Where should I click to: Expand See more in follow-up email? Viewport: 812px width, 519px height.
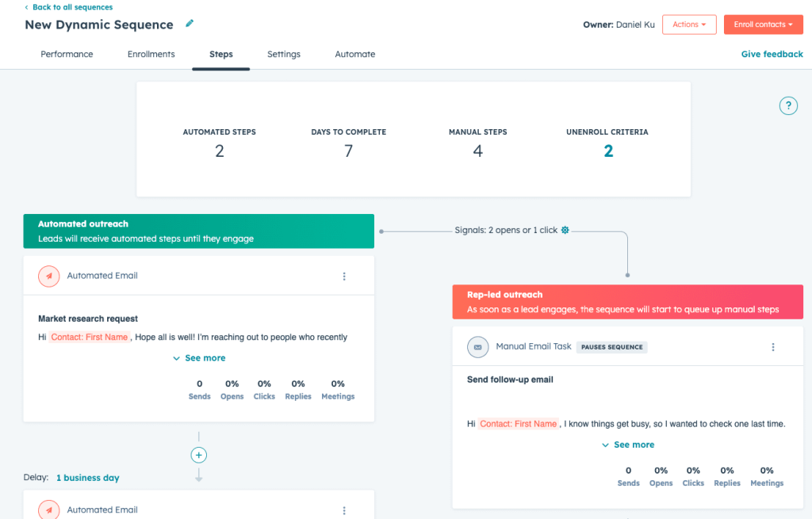tap(628, 445)
